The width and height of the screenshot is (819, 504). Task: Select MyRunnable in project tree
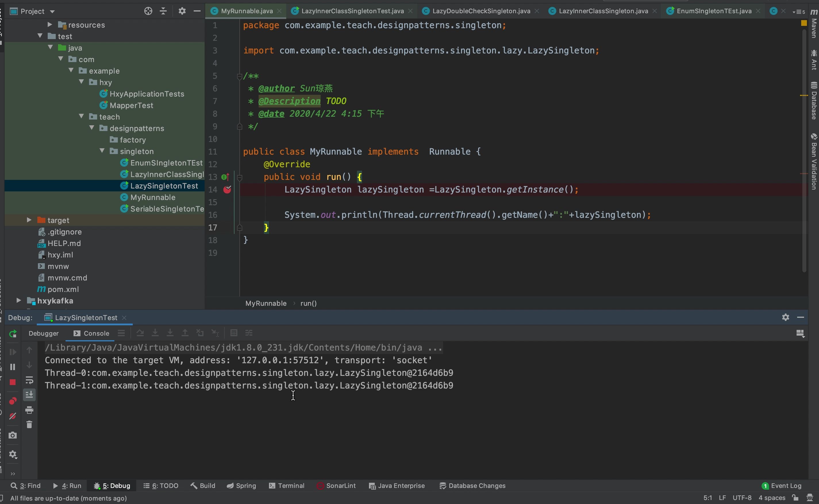tap(152, 197)
